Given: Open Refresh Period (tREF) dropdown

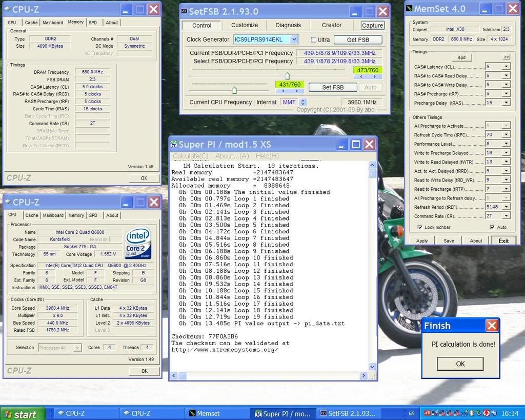Looking at the screenshot, I should coord(506,207).
